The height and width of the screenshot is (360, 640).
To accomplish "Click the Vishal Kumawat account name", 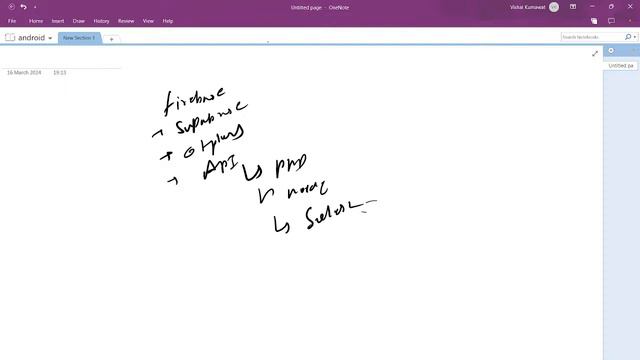I will 527,7.
